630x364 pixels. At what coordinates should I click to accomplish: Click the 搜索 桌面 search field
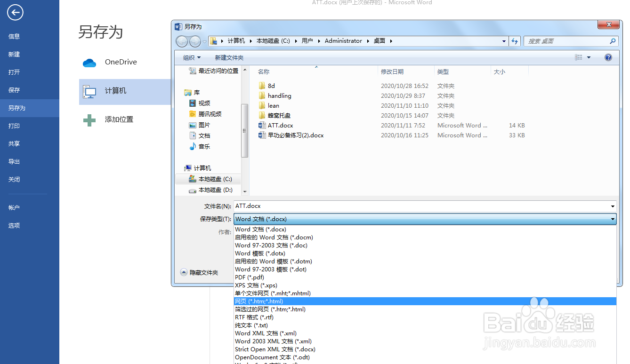point(567,41)
